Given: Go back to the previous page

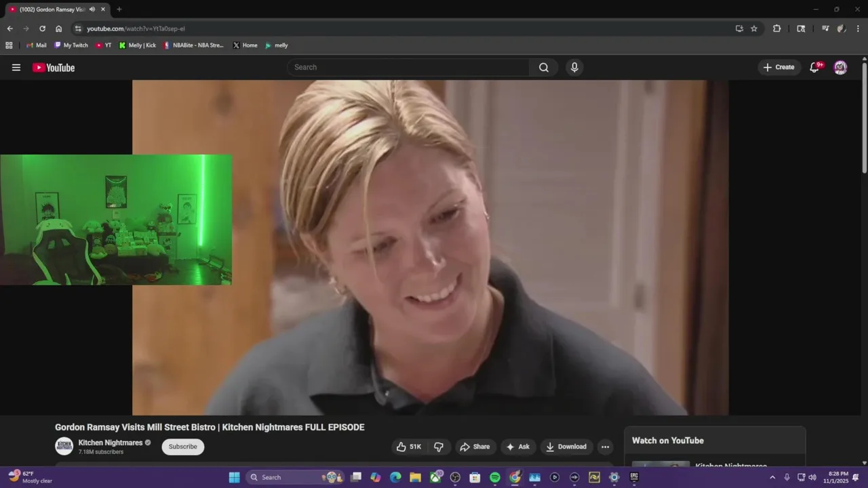Looking at the screenshot, I should pyautogui.click(x=9, y=28).
